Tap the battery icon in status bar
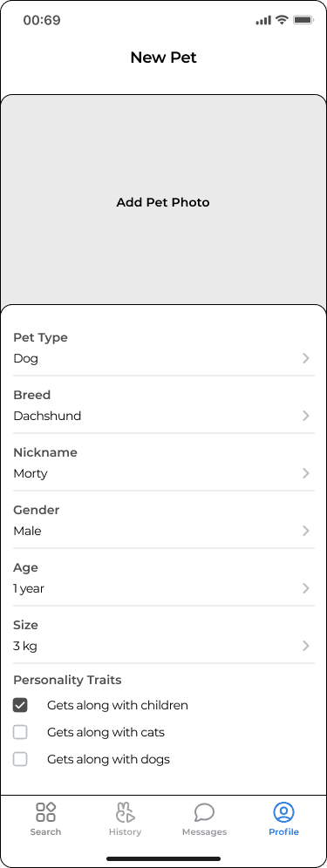Viewport: 327px width, 868px height. (303, 20)
